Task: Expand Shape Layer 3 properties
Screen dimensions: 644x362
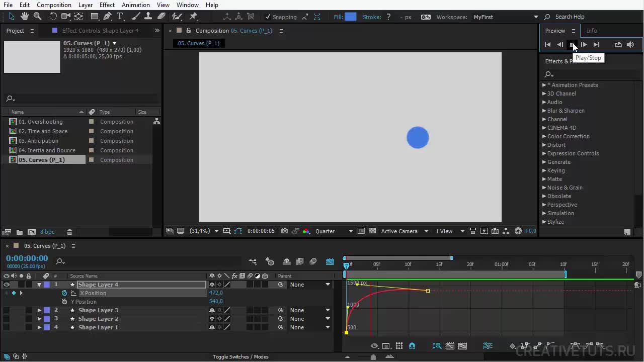Action: (x=39, y=310)
